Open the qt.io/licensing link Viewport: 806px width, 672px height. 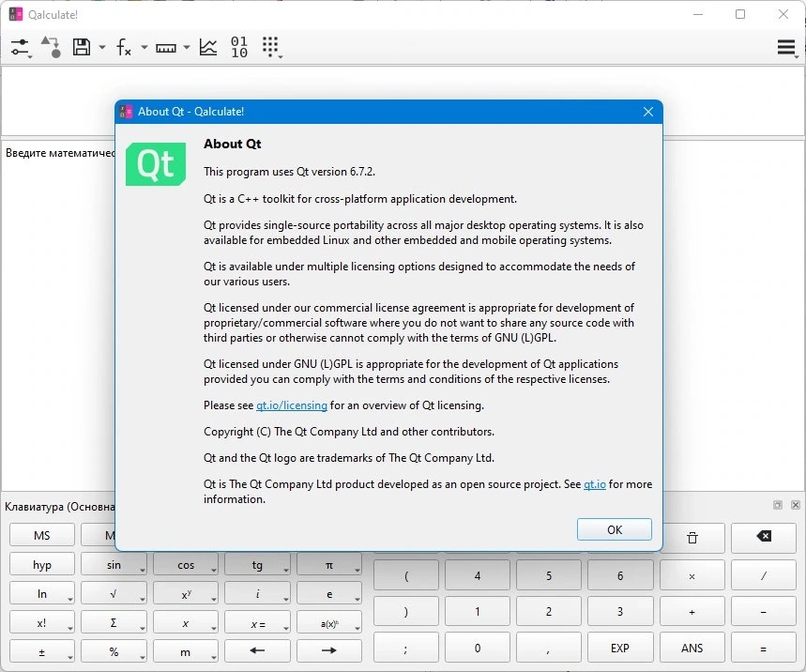[292, 405]
